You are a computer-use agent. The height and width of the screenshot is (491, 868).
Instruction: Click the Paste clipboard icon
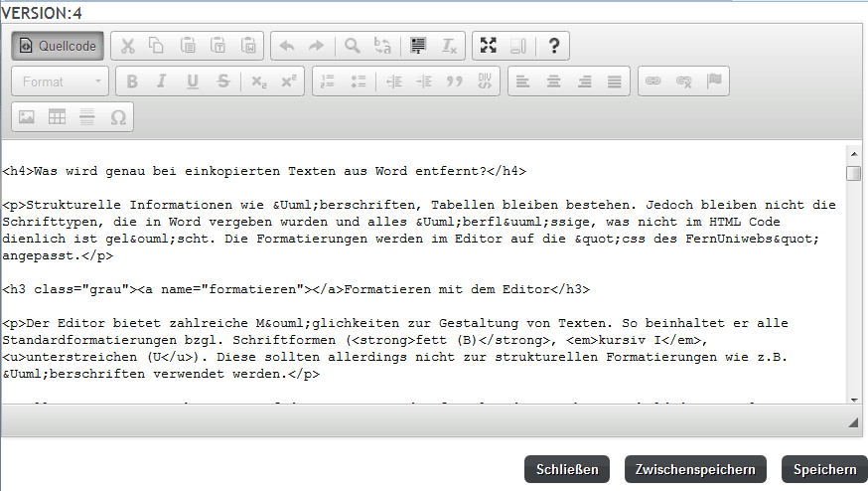188,46
